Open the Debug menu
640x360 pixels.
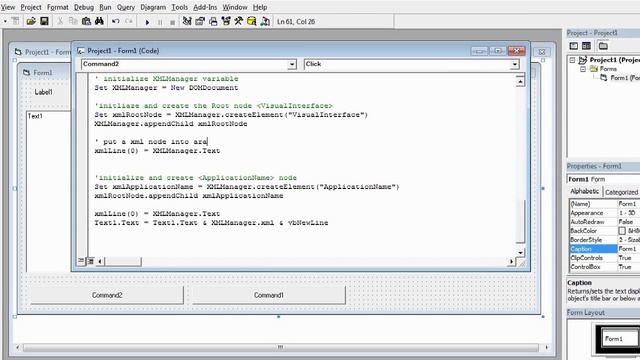[84, 7]
